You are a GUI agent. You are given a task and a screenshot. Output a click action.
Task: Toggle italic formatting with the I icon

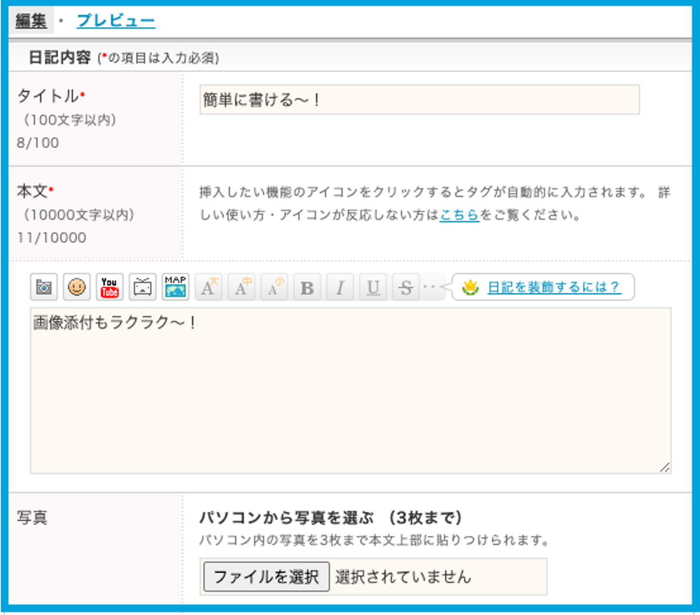click(340, 288)
